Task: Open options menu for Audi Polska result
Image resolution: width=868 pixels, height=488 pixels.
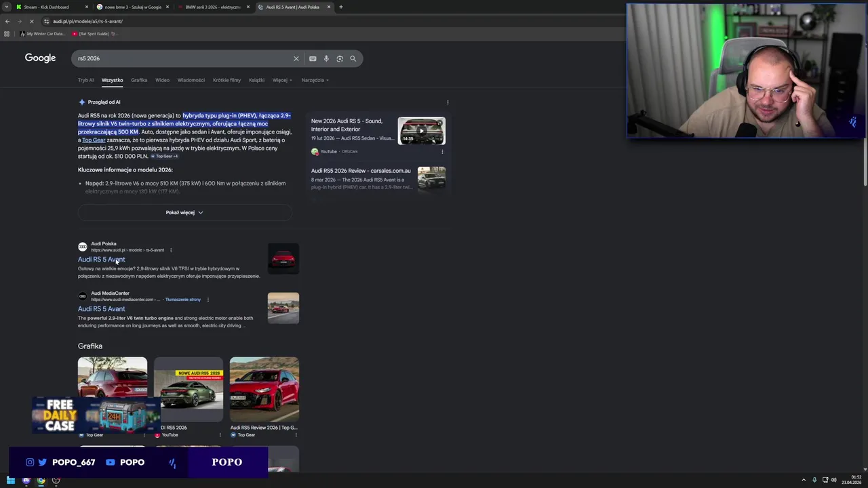Action: tap(171, 250)
